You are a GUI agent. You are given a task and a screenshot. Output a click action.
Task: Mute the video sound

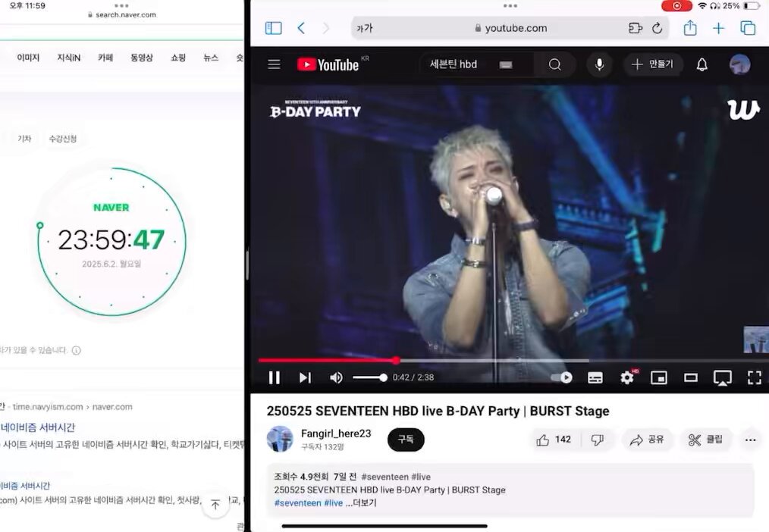336,377
